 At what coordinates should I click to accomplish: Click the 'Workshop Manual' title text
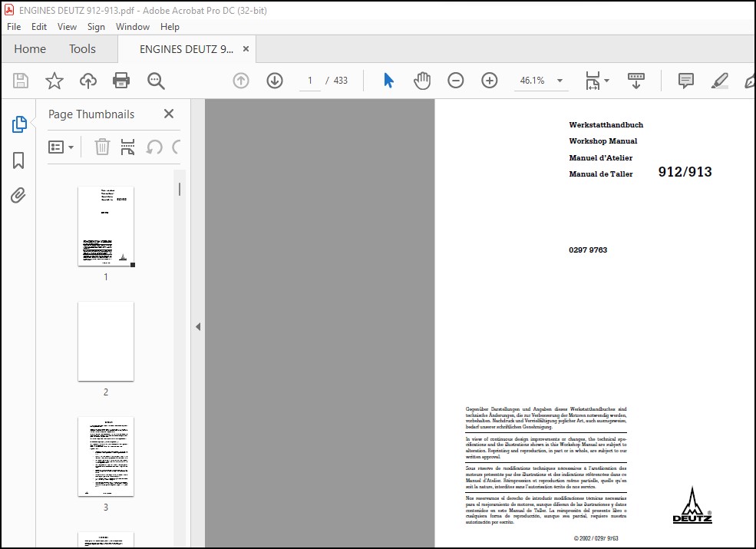coord(602,141)
